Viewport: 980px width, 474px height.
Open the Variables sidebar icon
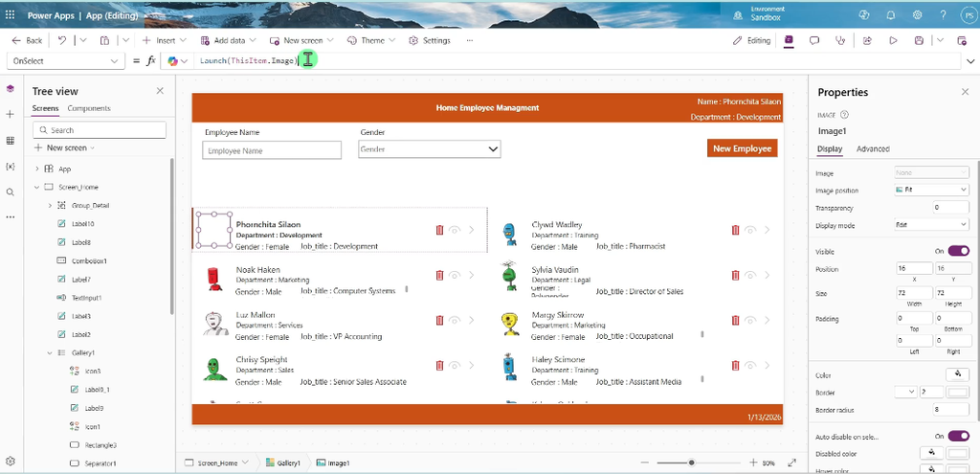10,167
